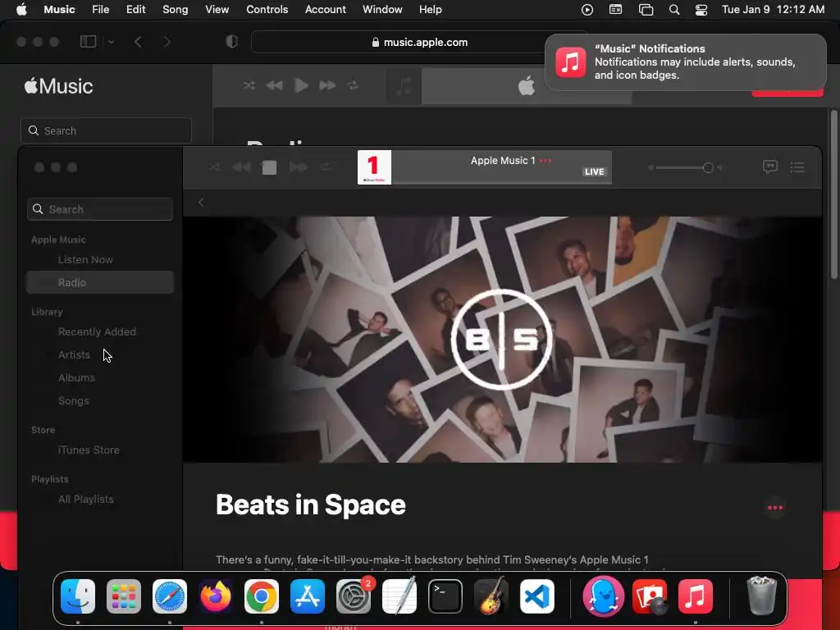
Task: Open the View menu
Action: click(217, 10)
